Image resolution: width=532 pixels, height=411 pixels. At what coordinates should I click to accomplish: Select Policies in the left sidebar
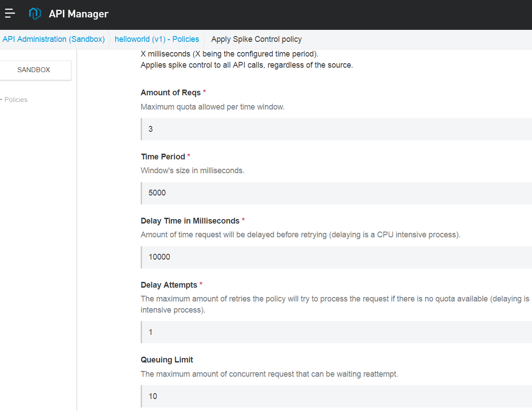[16, 100]
